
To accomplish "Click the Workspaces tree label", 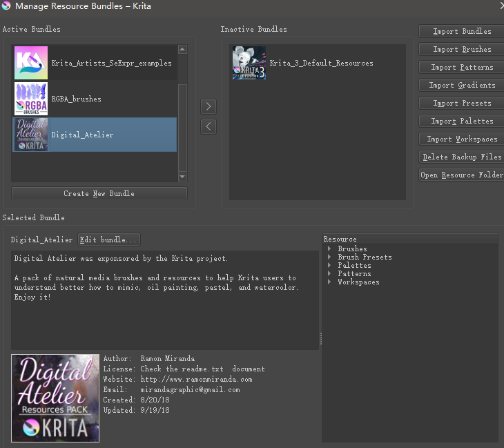I will pyautogui.click(x=358, y=282).
